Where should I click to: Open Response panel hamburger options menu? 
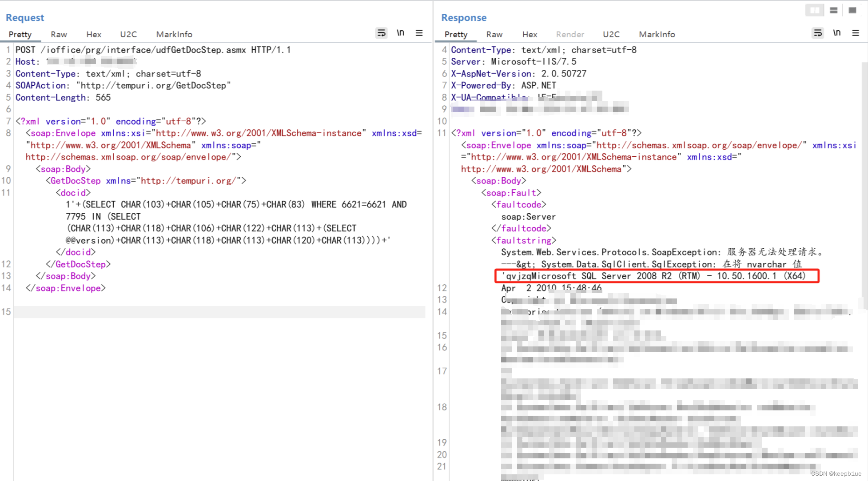point(856,33)
